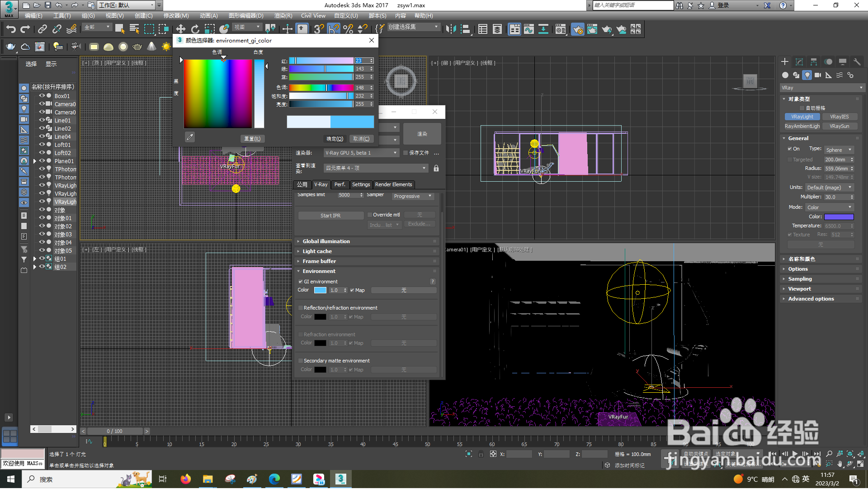Open the light Type Sphere dropdown
This screenshot has height=489, width=868.
[839, 150]
